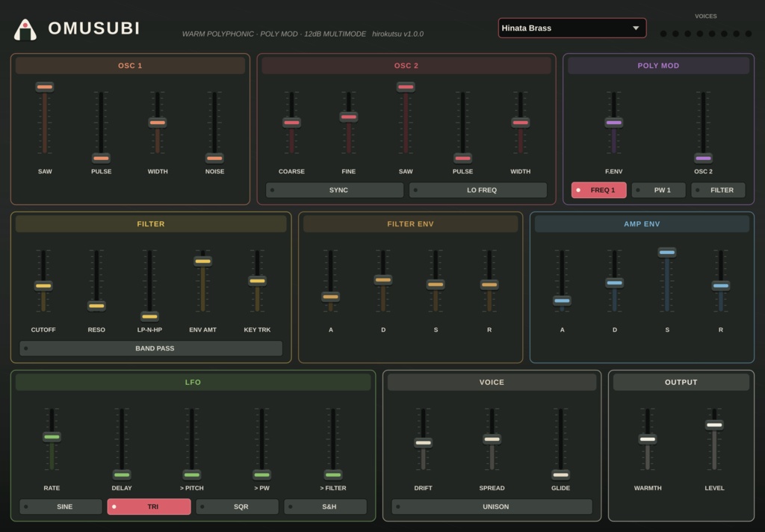Enable Poly Mod FILTER destination
The image size is (765, 532).
click(718, 190)
